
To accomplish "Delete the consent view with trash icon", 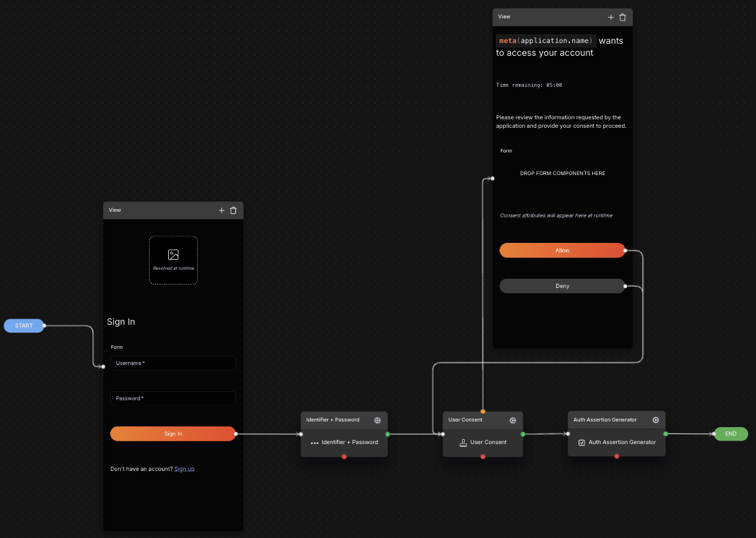I will pyautogui.click(x=622, y=17).
